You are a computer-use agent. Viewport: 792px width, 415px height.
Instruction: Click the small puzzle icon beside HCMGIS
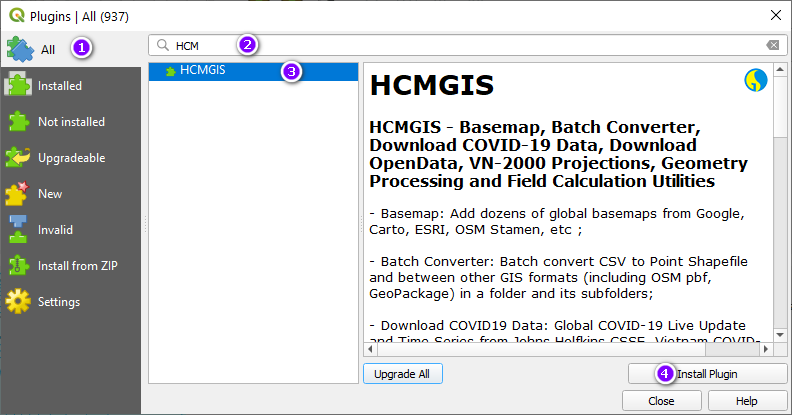click(171, 72)
